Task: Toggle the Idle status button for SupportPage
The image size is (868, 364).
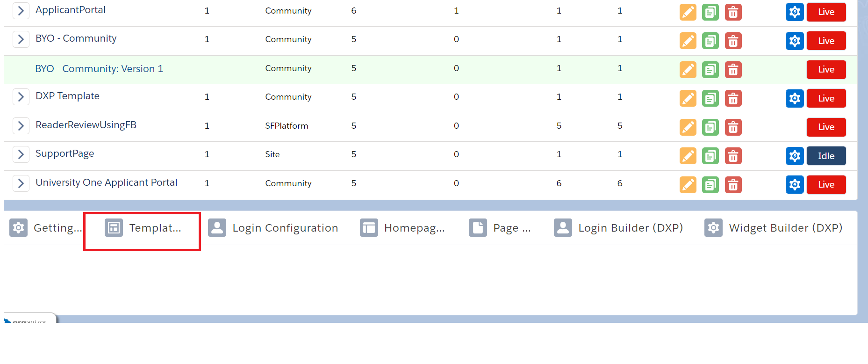Action: [x=825, y=156]
